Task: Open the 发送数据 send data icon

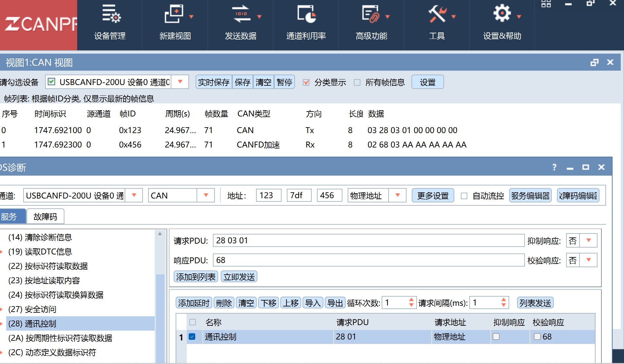Action: coord(241,14)
